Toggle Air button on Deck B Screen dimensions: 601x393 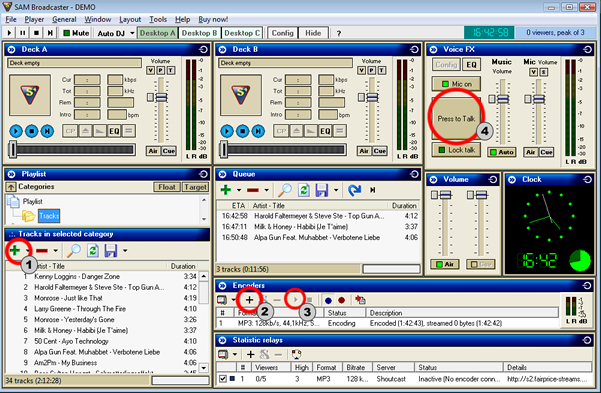[x=364, y=151]
